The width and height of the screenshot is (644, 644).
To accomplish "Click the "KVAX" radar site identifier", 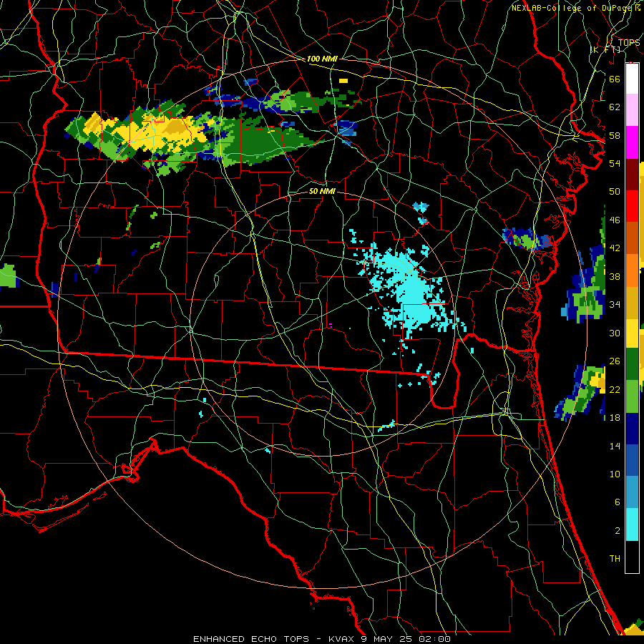I will coord(342,639).
